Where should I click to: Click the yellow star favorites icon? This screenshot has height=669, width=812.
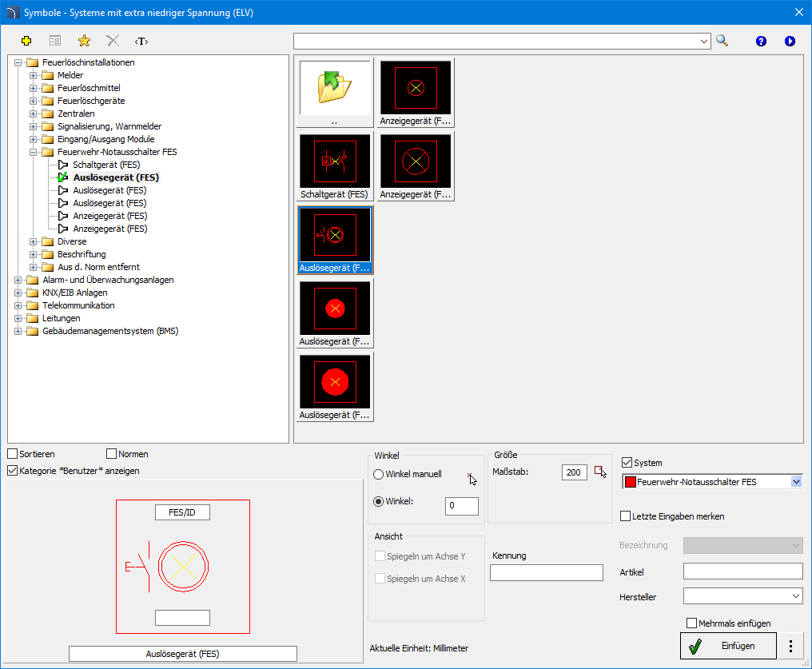pos(84,41)
